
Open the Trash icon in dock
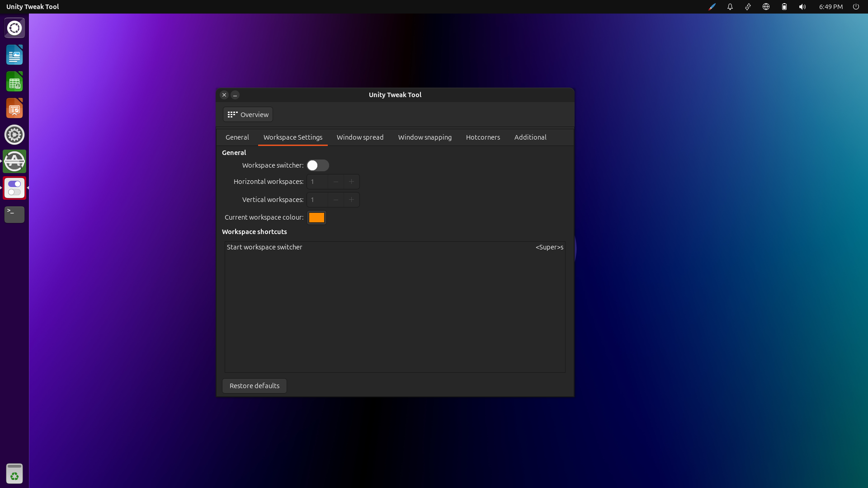(x=14, y=474)
